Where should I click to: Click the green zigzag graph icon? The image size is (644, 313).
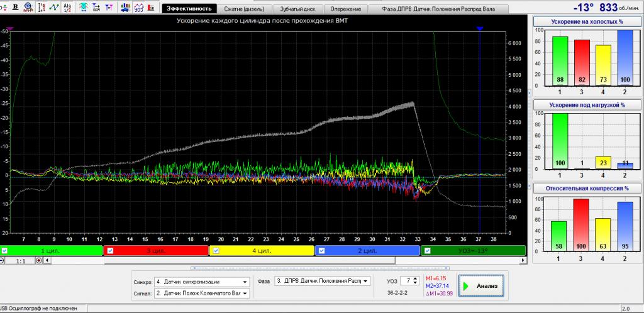(x=54, y=7)
